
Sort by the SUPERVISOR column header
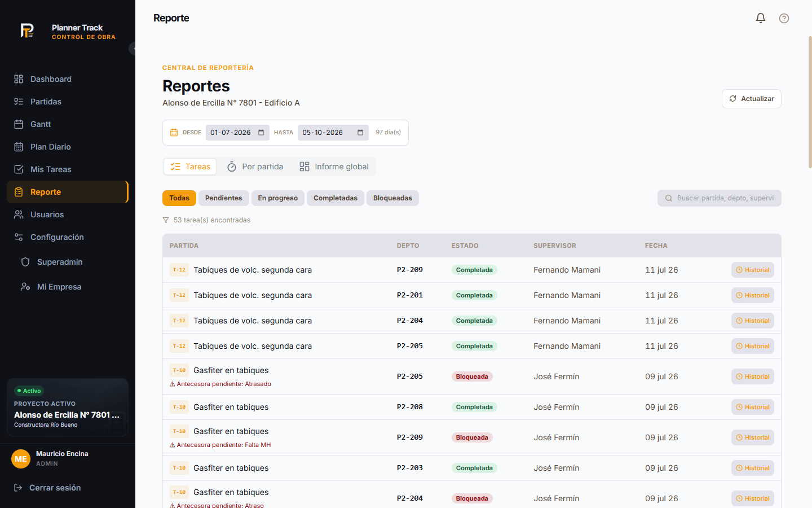[555, 246]
